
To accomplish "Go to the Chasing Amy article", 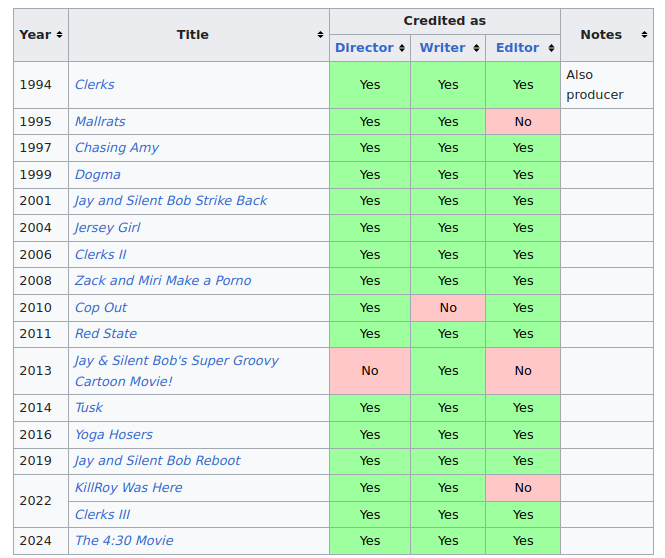I will click(117, 148).
